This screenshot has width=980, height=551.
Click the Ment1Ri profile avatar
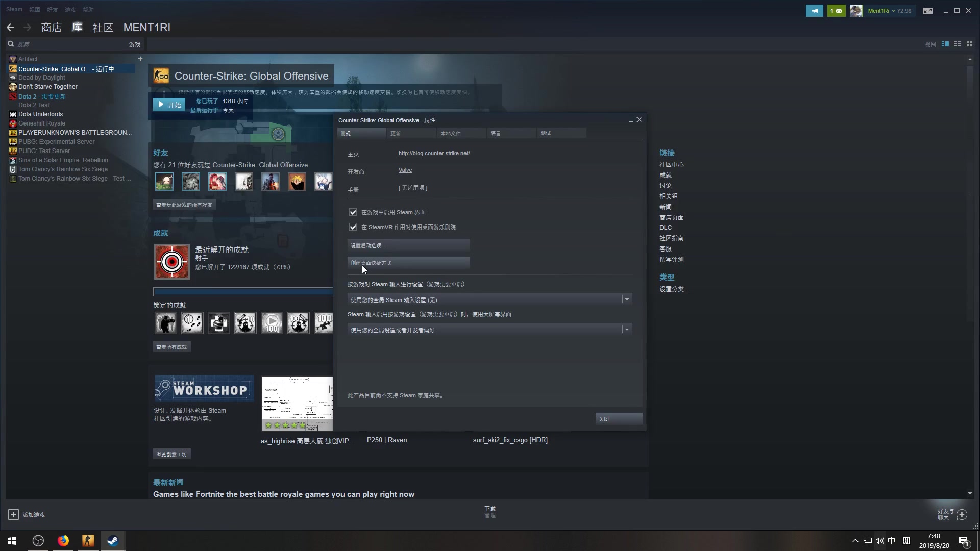point(856,11)
